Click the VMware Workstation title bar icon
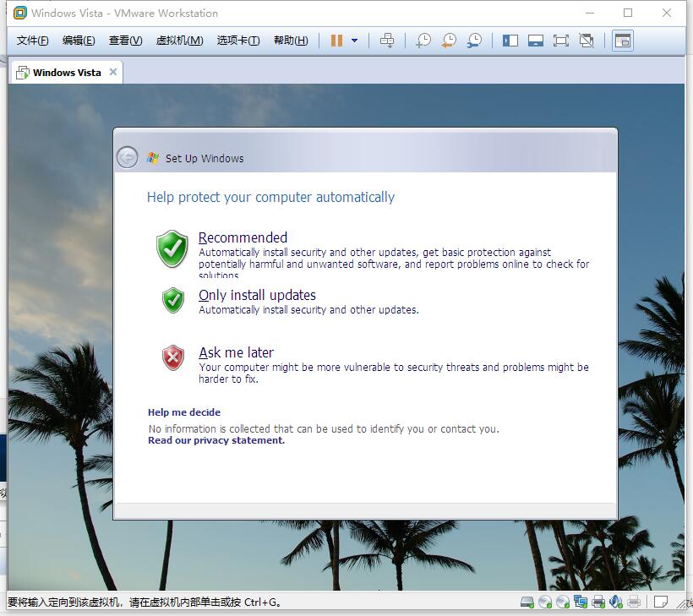This screenshot has width=693, height=616. [20, 13]
